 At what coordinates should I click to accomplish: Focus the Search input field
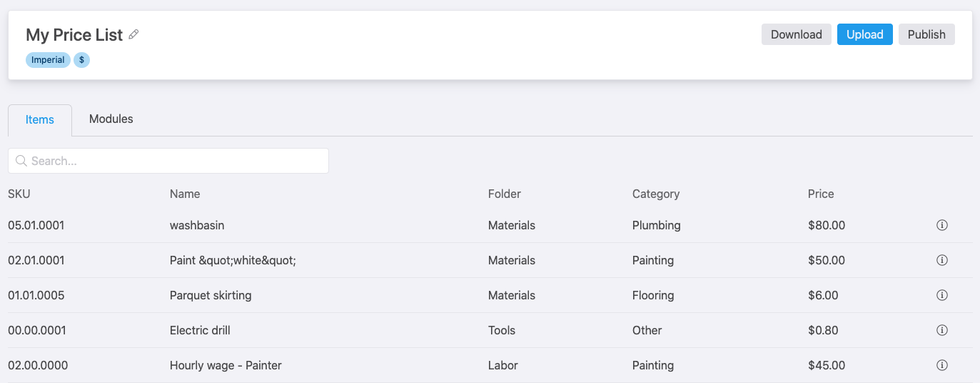168,161
